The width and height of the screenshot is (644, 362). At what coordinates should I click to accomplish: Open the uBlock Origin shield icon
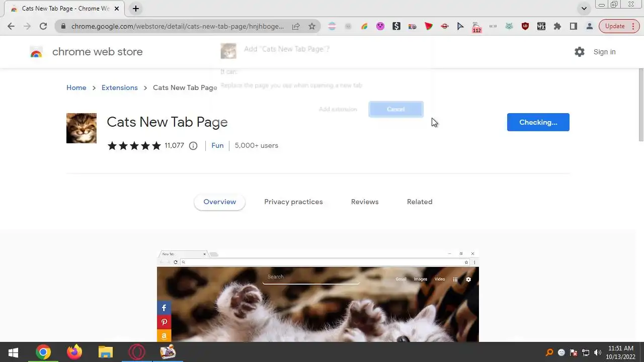[x=525, y=26]
